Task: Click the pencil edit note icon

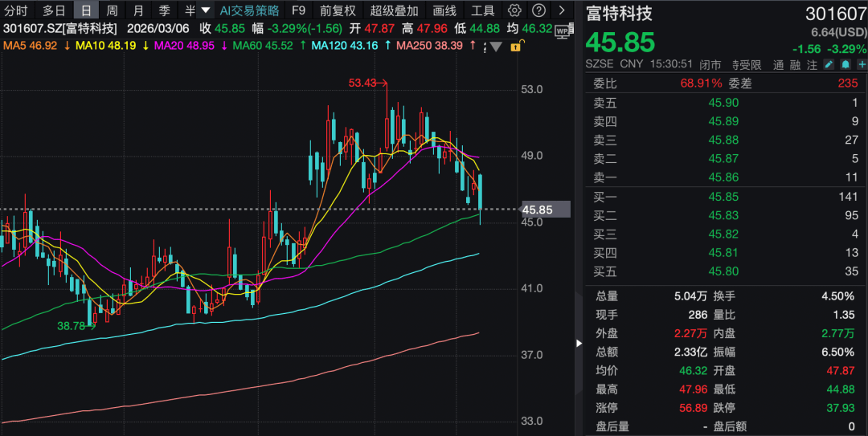Action: pyautogui.click(x=829, y=64)
